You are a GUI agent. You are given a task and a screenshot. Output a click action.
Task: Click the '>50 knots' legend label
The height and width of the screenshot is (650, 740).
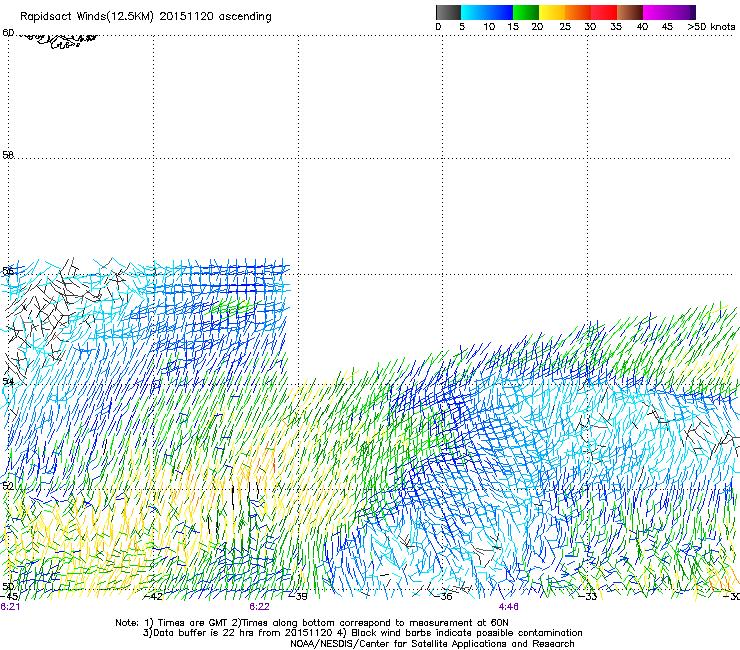(711, 27)
